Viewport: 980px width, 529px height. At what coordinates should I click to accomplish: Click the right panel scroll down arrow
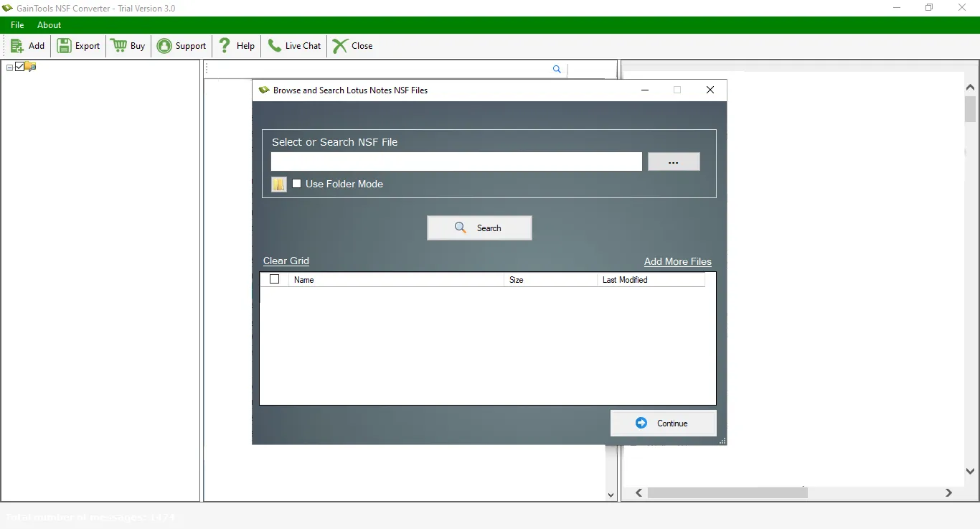tap(971, 471)
